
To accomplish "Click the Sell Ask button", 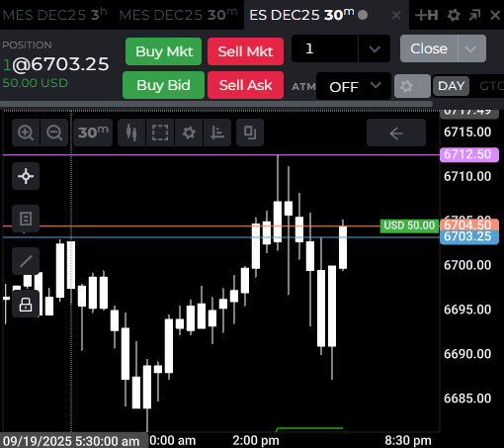I will tap(245, 85).
